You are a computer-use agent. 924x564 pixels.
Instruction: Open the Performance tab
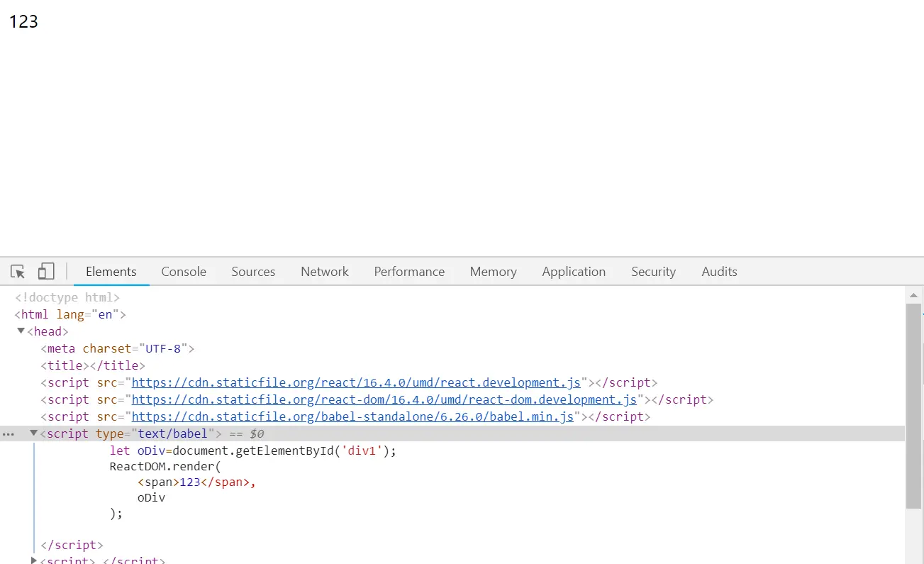coord(409,272)
